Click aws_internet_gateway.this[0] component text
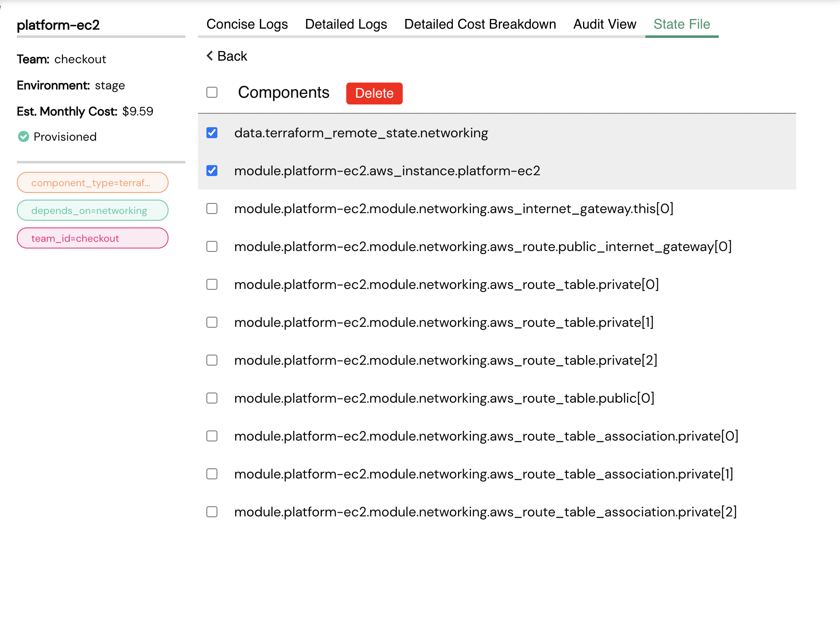Viewport: 840px width, 636px height. point(454,208)
